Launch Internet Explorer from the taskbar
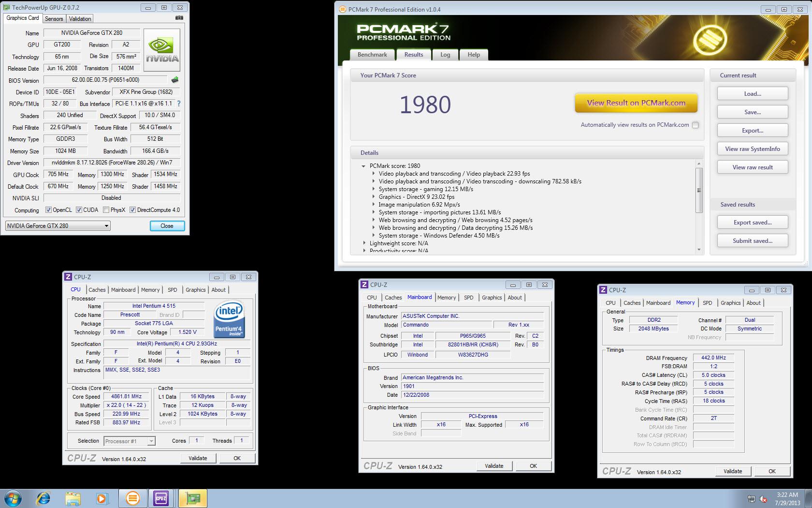The width and height of the screenshot is (812, 508). (43, 498)
